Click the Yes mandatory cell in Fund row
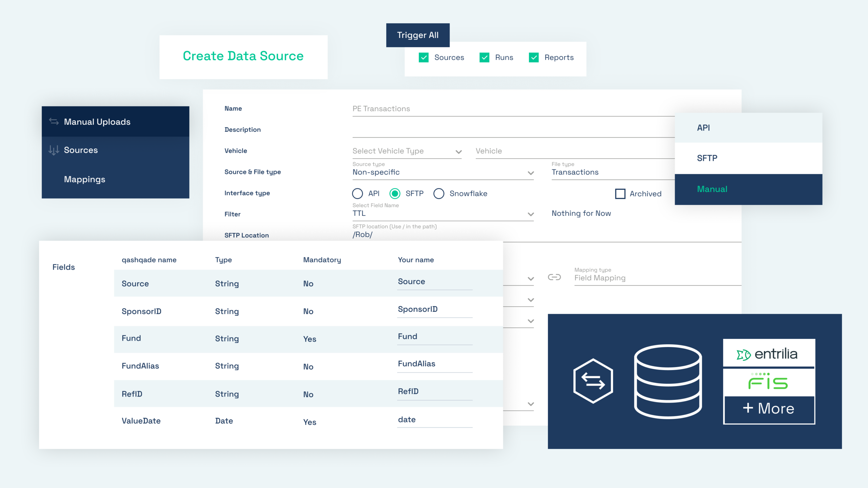The image size is (868, 488). (x=310, y=339)
